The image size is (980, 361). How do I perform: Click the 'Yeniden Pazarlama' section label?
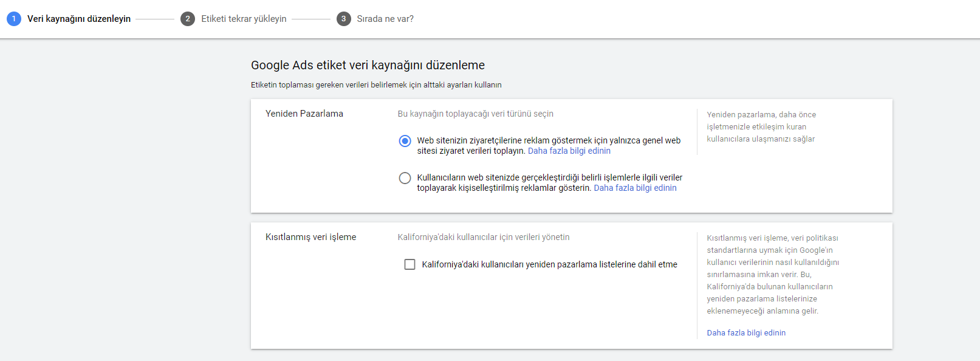[304, 114]
